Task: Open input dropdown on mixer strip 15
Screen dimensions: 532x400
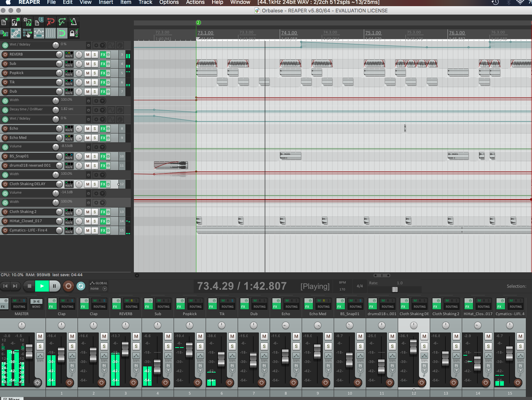Action: (x=520, y=370)
